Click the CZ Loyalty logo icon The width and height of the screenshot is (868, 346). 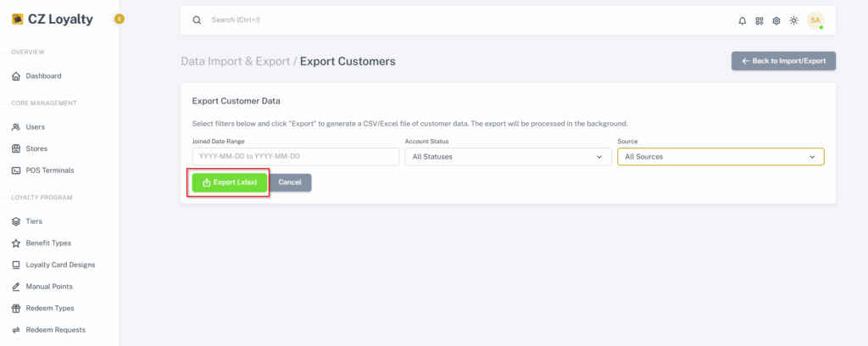17,20
